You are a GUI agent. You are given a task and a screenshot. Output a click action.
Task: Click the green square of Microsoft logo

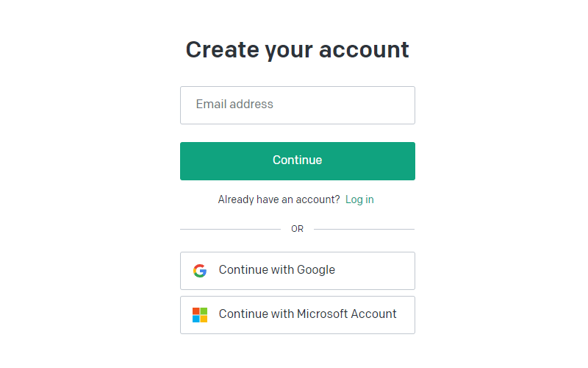click(204, 311)
